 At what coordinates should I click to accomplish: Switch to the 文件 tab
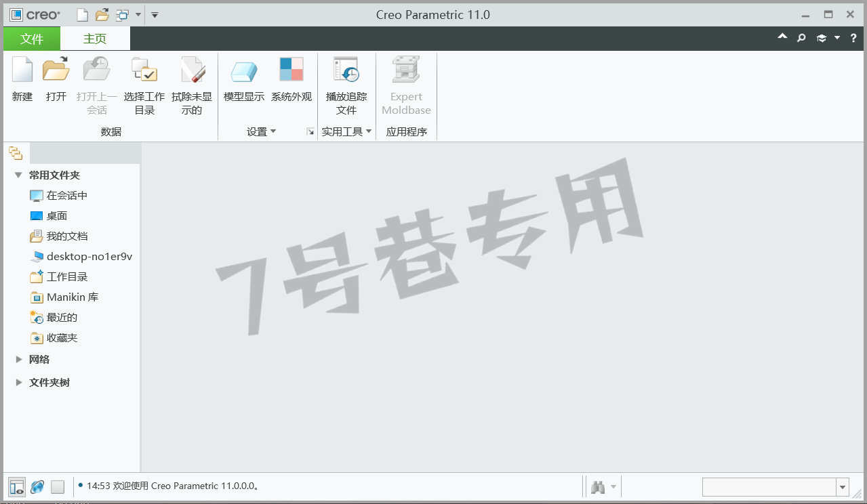click(32, 39)
